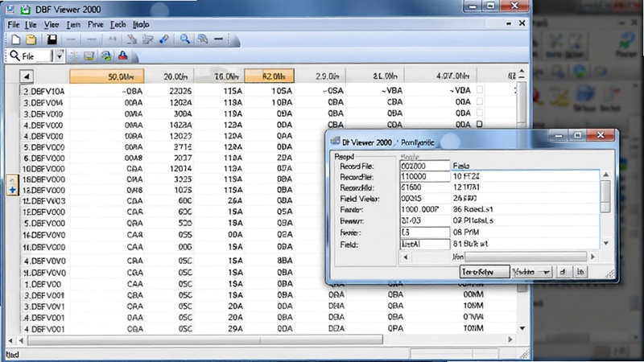Open the View menu
The height and width of the screenshot is (362, 644).
52,25
